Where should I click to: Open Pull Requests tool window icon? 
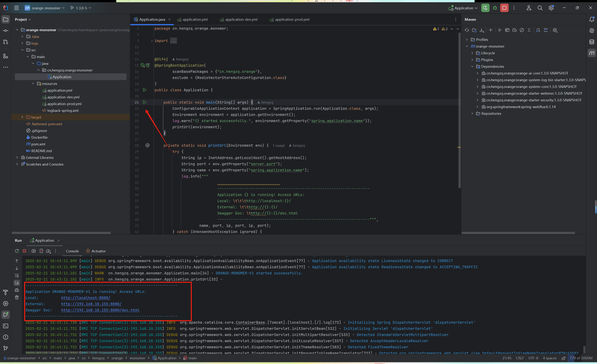6,42
